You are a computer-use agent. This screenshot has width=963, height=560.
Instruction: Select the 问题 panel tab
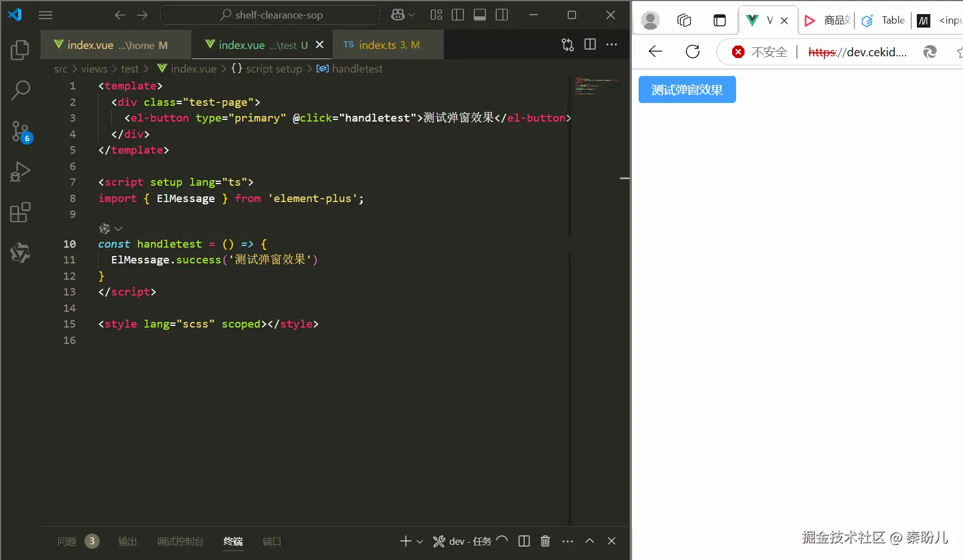pos(66,541)
